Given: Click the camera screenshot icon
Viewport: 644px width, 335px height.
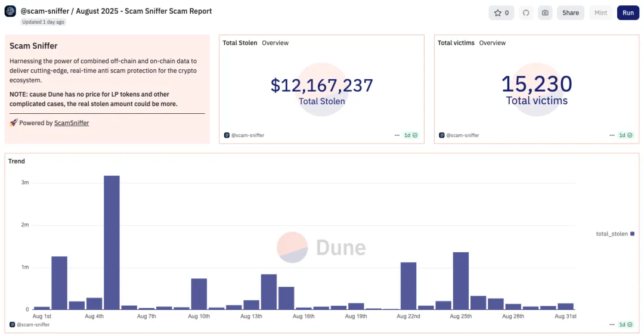Looking at the screenshot, I should (x=544, y=13).
